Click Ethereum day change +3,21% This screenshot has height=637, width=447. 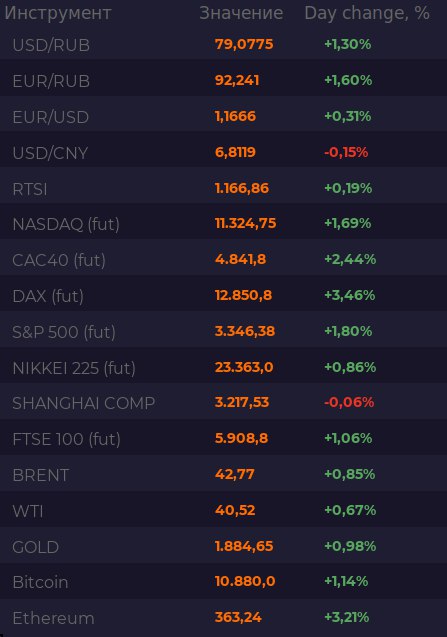pyautogui.click(x=347, y=617)
